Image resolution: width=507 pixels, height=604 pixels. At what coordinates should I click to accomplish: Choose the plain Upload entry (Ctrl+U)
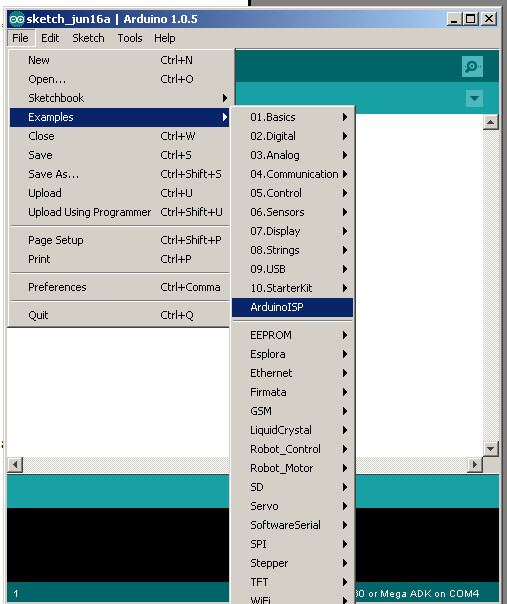coord(119,193)
